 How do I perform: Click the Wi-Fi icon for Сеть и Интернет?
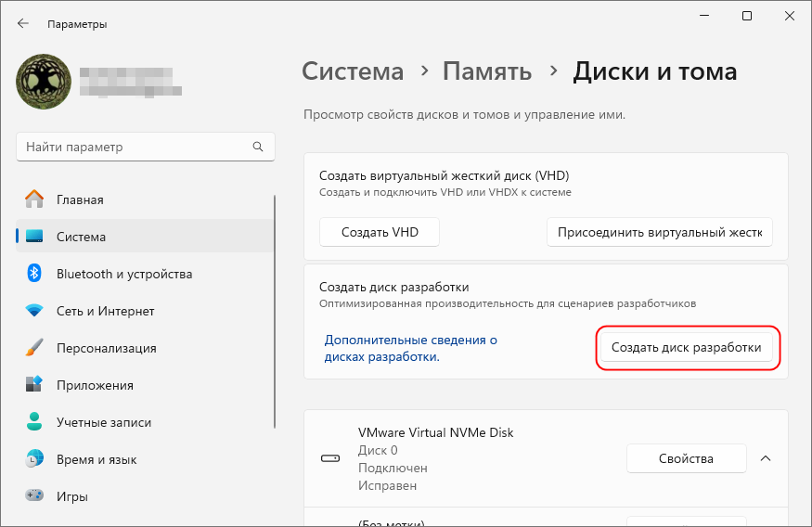pos(34,311)
